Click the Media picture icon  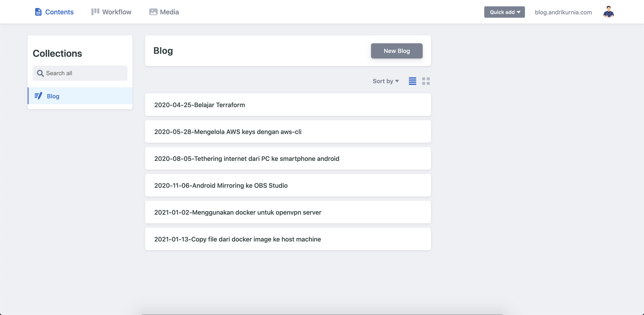[153, 12]
